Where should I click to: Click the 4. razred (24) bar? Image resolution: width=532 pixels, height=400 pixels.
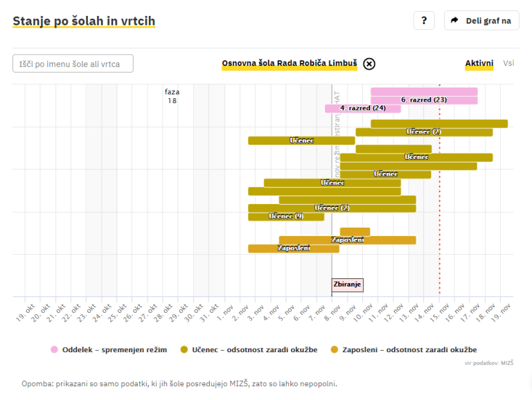[x=363, y=109]
